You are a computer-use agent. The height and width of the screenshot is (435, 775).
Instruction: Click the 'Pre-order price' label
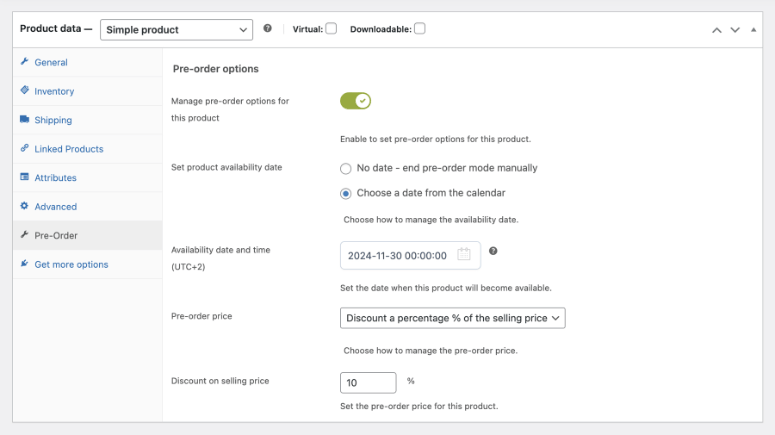[x=201, y=316]
